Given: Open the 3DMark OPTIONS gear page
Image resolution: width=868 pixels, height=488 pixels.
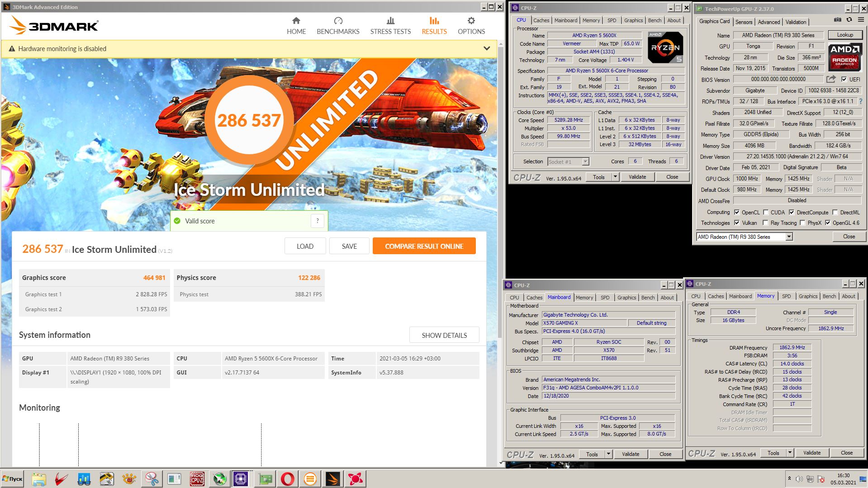Looking at the screenshot, I should coord(471,26).
